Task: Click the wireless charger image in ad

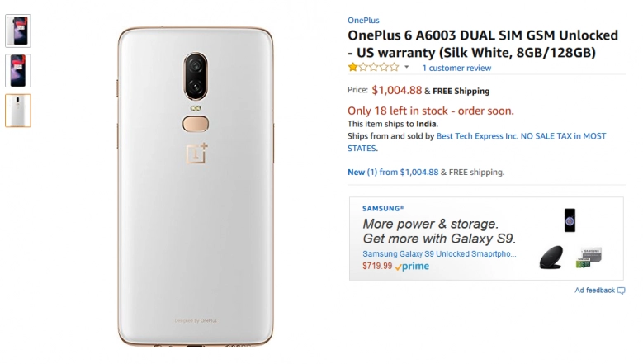Action: 551,257
